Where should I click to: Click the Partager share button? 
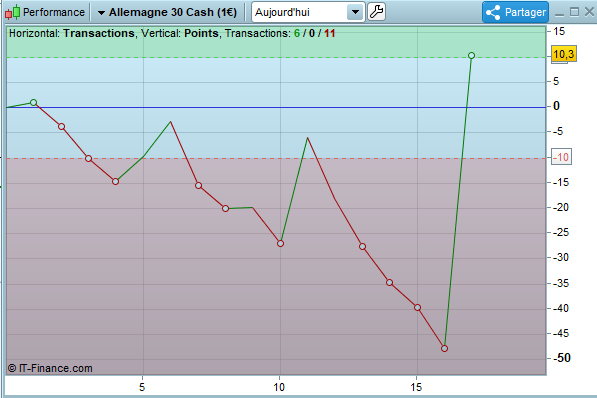point(516,12)
